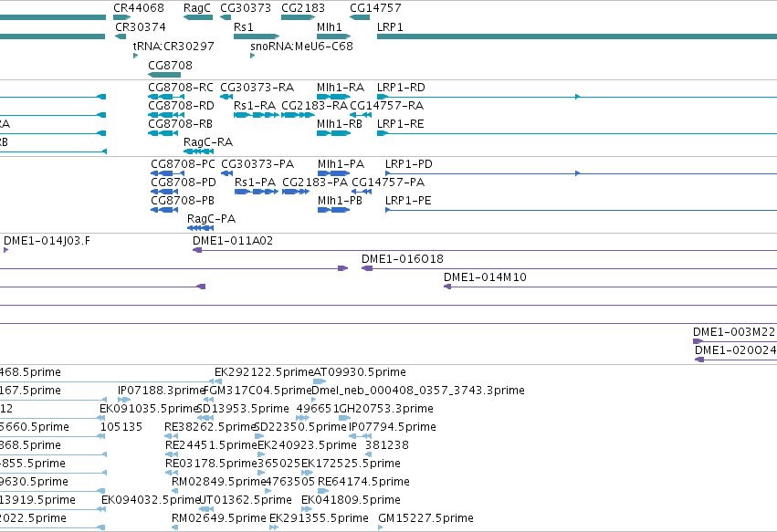Select the EK172525.5prime EST

(x=307, y=473)
